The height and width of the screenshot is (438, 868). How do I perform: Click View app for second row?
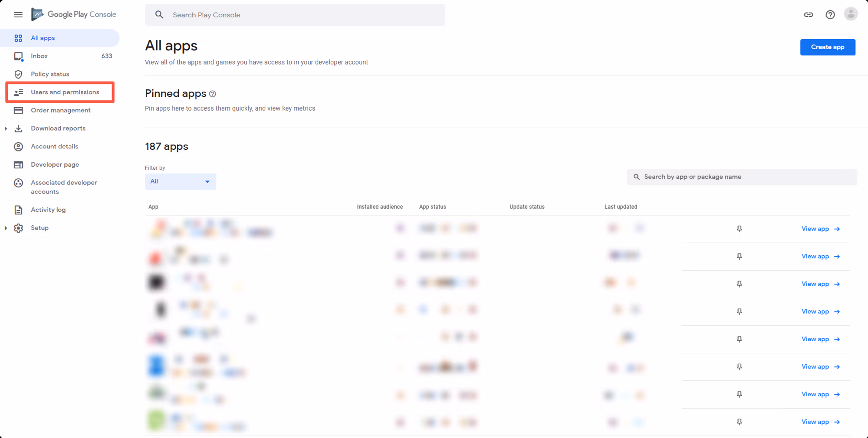pyautogui.click(x=821, y=257)
